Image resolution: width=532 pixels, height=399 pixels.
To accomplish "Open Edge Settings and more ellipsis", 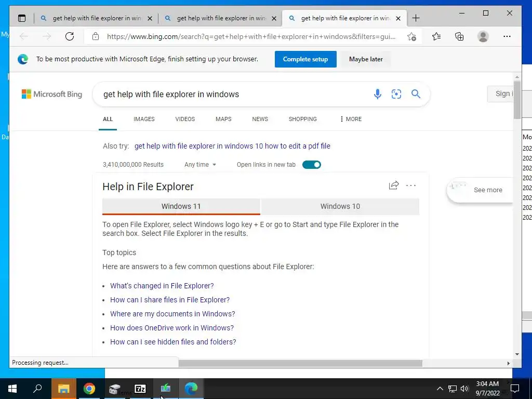I will tap(507, 36).
